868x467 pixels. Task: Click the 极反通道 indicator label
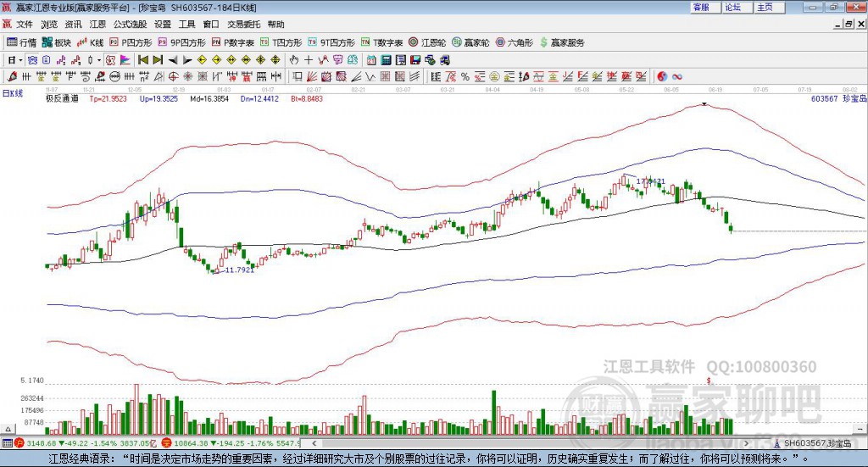(x=62, y=98)
